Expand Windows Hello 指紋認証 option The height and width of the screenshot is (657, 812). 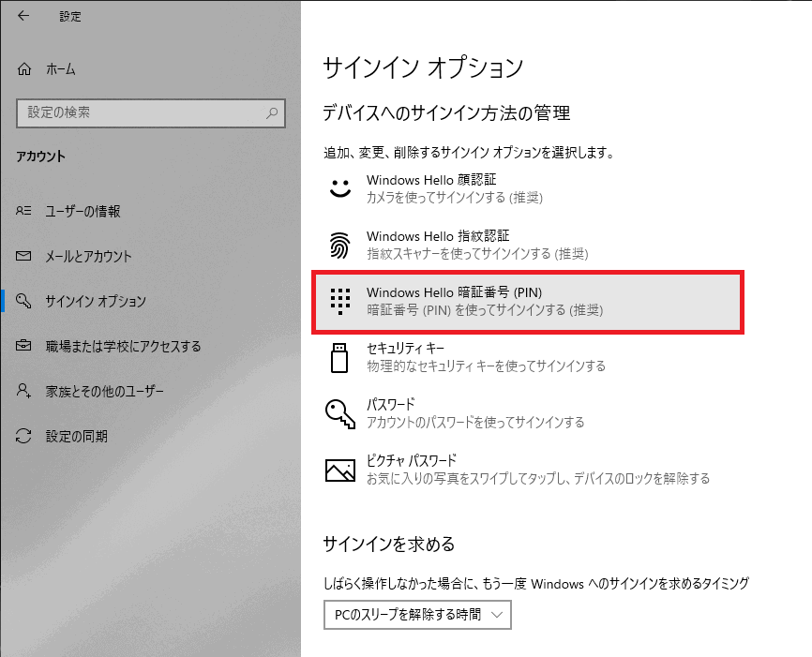click(528, 245)
